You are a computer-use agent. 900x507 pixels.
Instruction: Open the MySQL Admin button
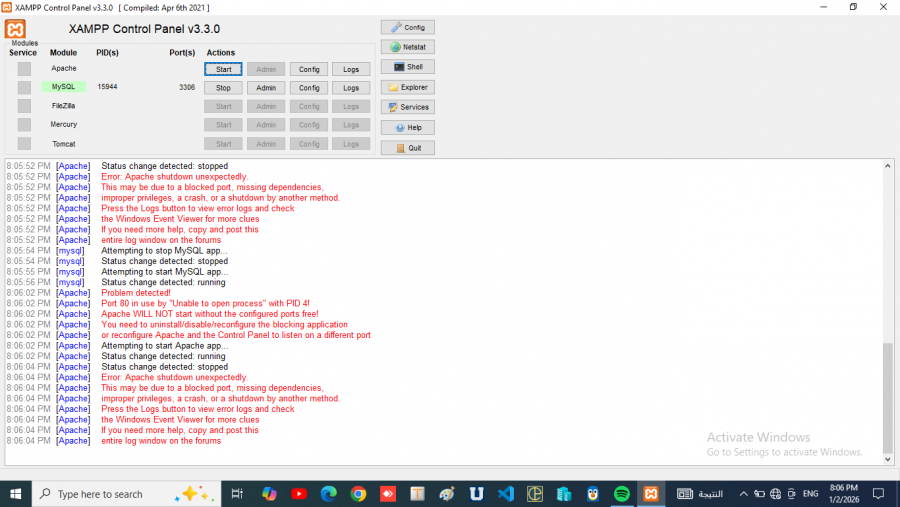click(266, 88)
